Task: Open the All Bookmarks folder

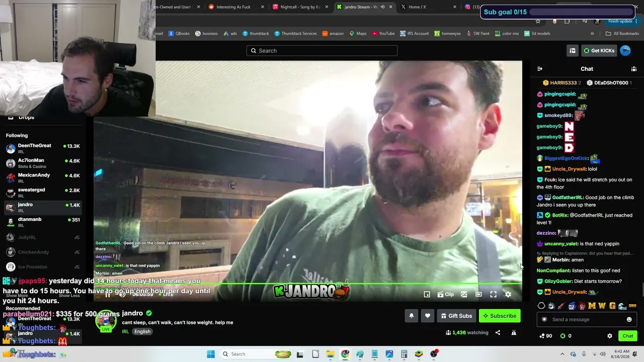Action: [622, 34]
